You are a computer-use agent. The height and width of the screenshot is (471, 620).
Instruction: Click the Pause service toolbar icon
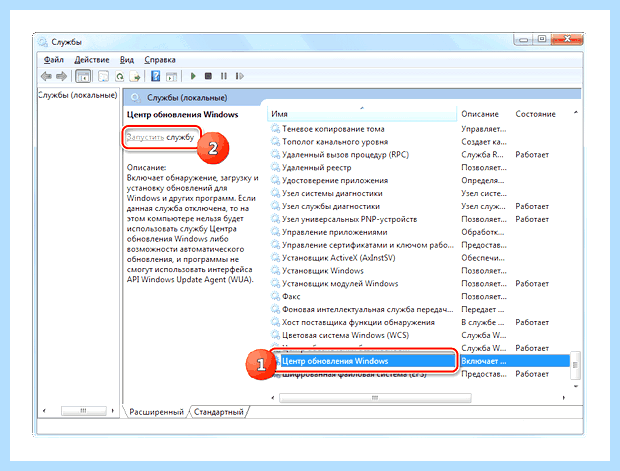click(224, 76)
